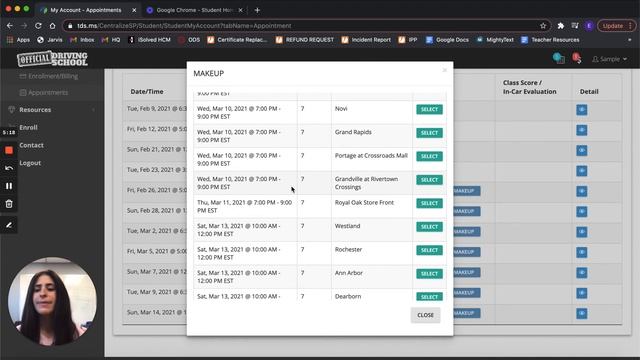Viewport: 640px width, 360px height.
Task: View details for Tue, Feb 23 appointment
Action: tap(582, 171)
